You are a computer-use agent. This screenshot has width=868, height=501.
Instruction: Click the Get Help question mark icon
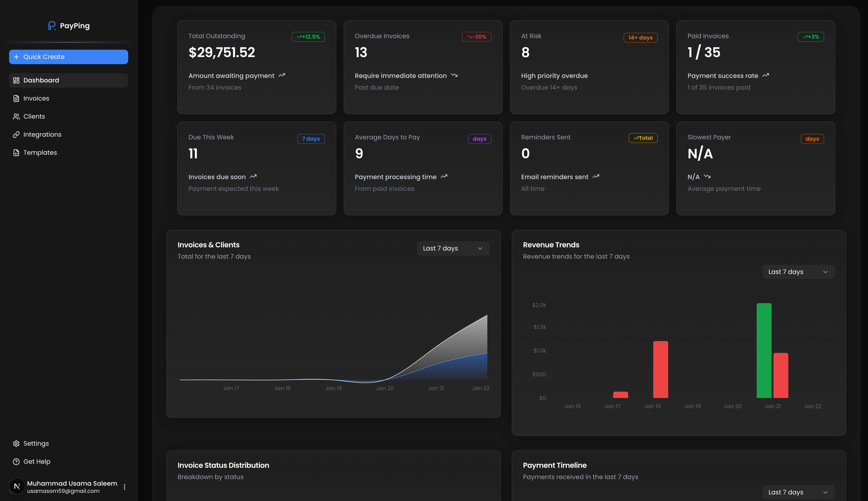[16, 461]
